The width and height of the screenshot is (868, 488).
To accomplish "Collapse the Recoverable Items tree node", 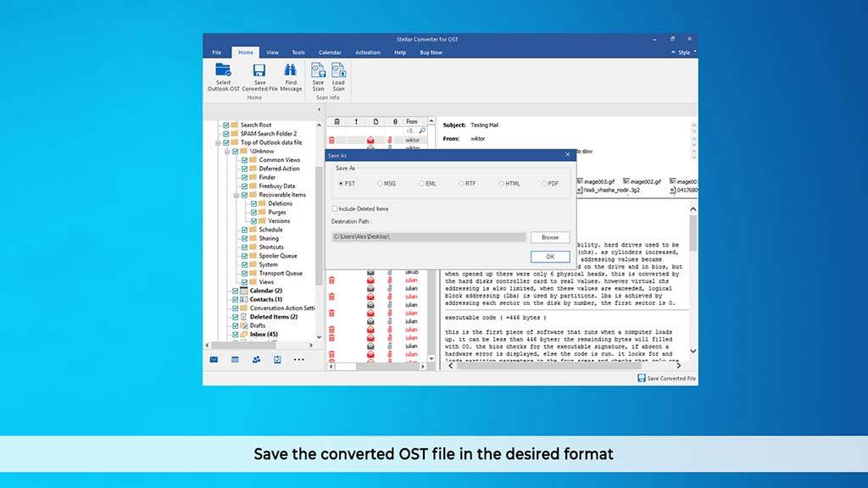I will pyautogui.click(x=236, y=195).
